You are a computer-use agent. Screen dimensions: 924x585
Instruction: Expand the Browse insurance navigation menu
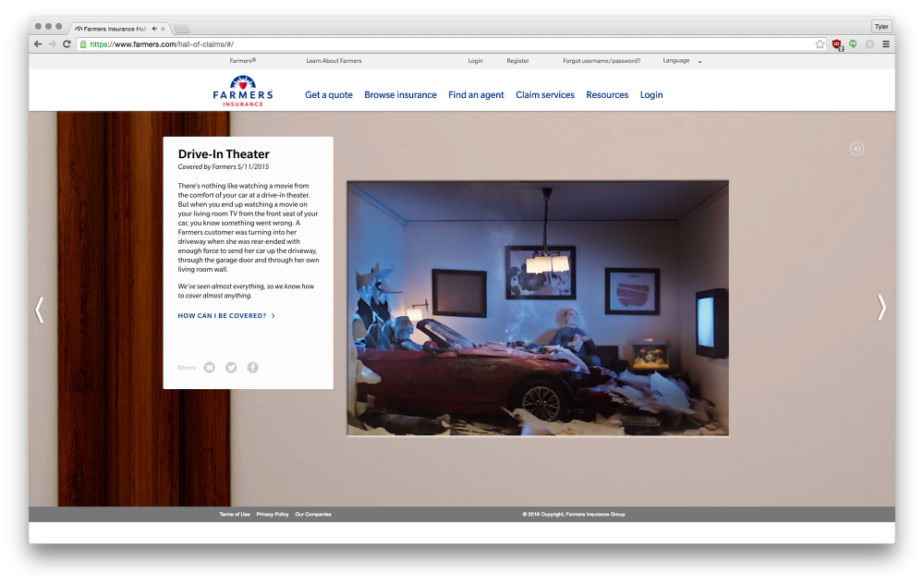(x=400, y=94)
